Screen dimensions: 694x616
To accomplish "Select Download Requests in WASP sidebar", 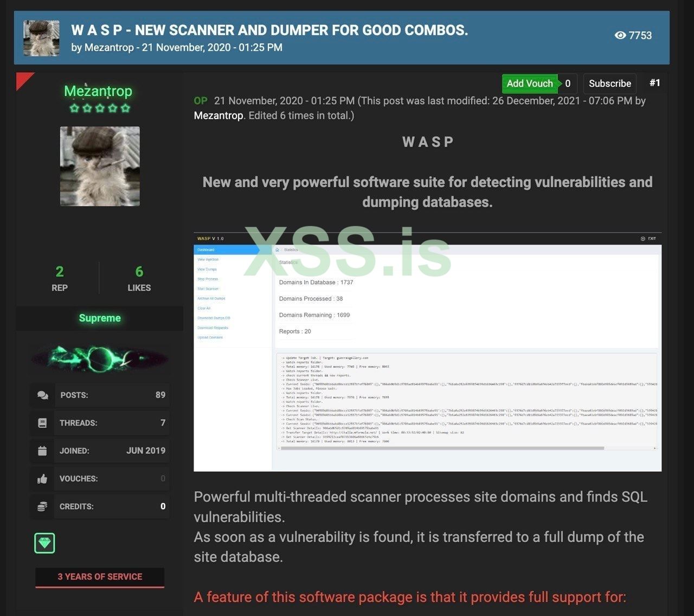I will (213, 328).
